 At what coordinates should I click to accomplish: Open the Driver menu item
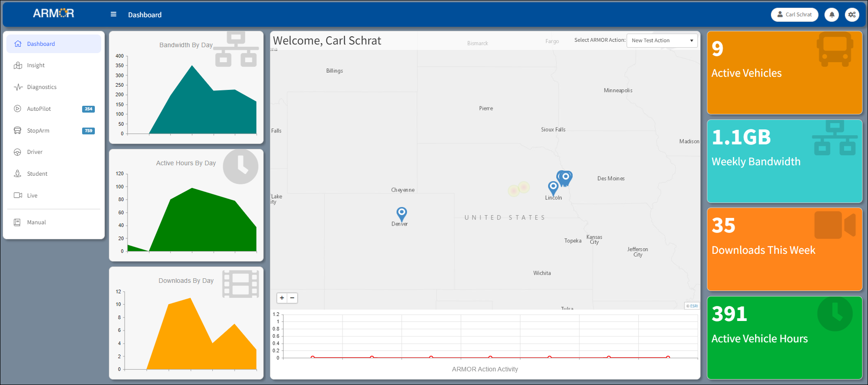(x=54, y=152)
